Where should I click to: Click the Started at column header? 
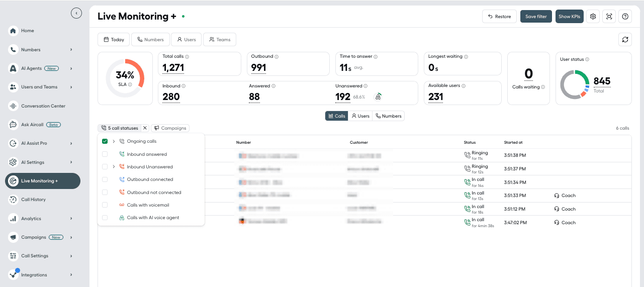[513, 142]
